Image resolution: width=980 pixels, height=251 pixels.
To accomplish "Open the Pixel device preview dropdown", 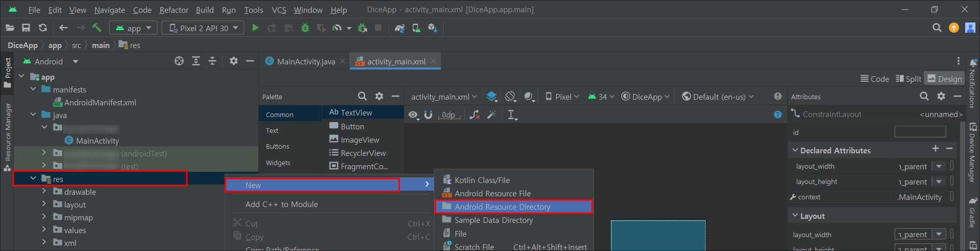I will tap(562, 97).
